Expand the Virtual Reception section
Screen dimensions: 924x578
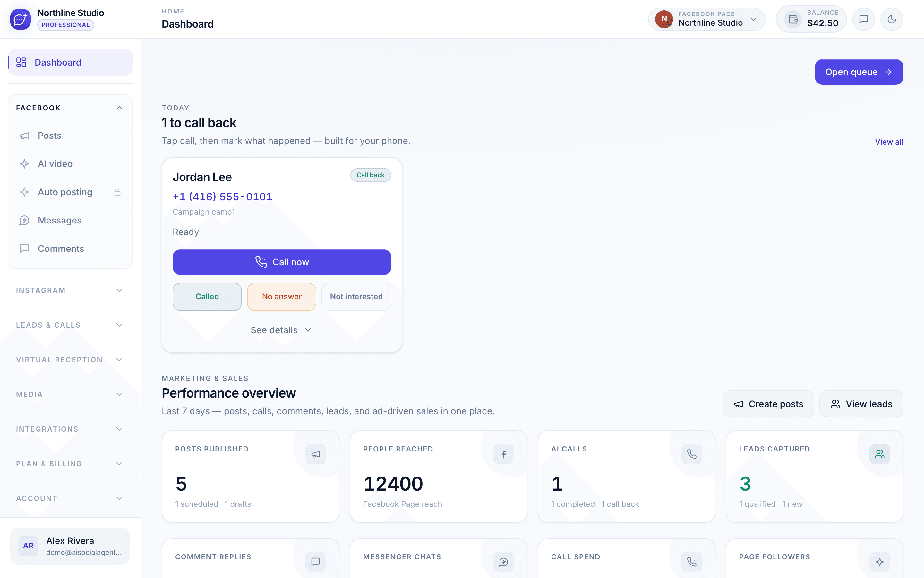pyautogui.click(x=70, y=360)
